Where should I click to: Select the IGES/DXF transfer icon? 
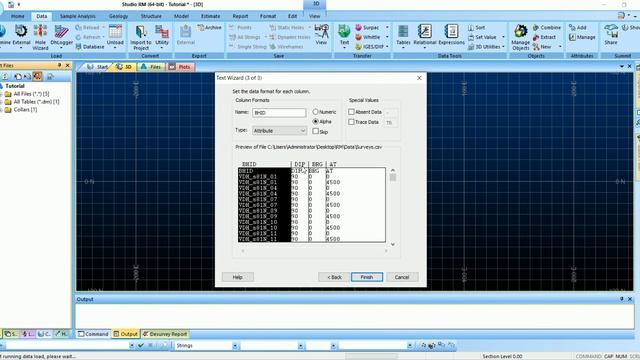(369, 47)
